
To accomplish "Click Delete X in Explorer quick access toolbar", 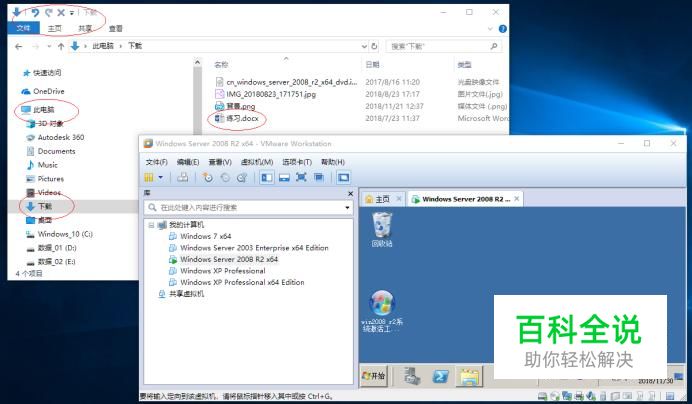I will tap(61, 12).
